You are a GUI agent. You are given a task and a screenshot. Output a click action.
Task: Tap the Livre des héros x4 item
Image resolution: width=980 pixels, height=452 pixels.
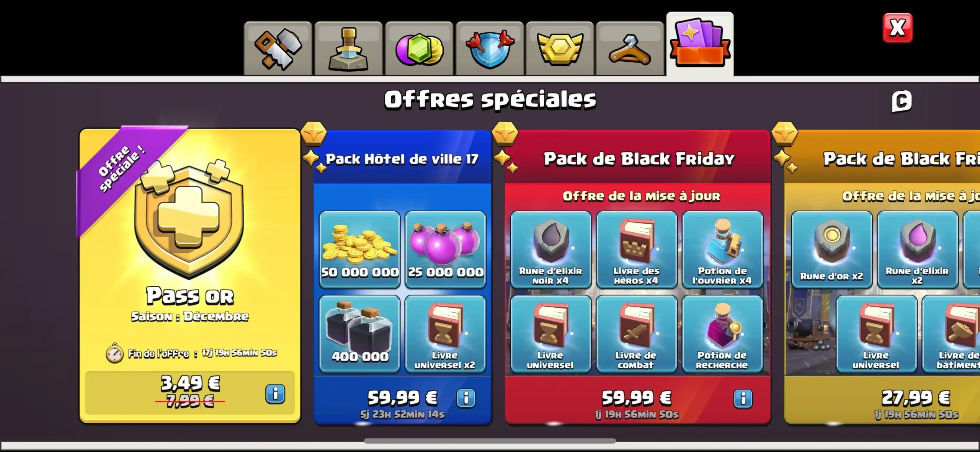pos(637,249)
